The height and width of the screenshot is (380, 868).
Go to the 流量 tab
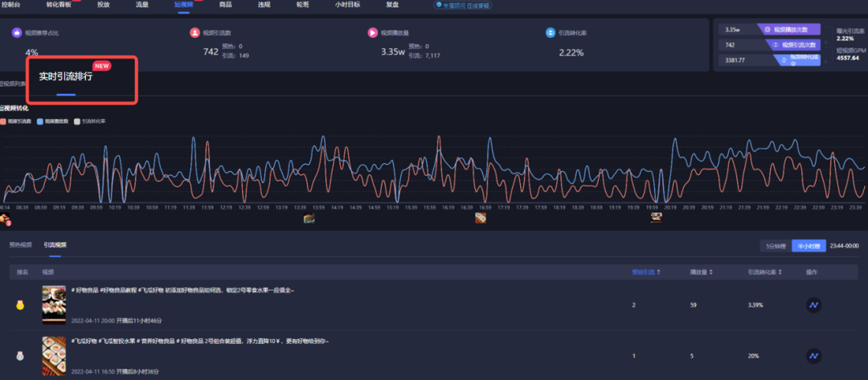pyautogui.click(x=142, y=5)
